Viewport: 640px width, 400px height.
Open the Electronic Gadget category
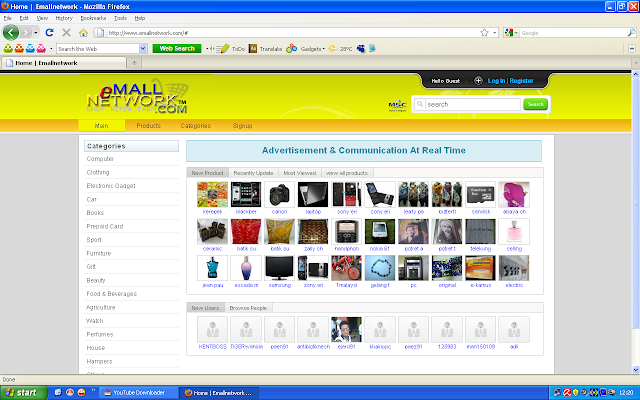(111, 186)
